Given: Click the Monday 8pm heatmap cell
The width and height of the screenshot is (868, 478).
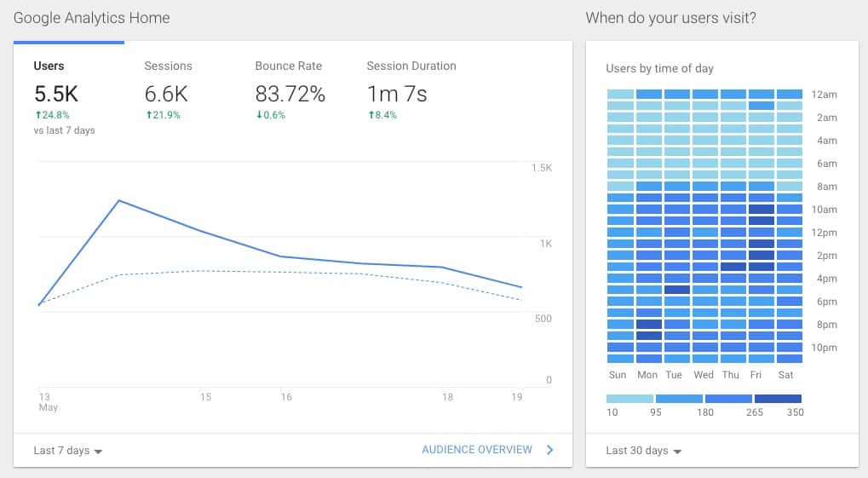Looking at the screenshot, I should (x=649, y=325).
